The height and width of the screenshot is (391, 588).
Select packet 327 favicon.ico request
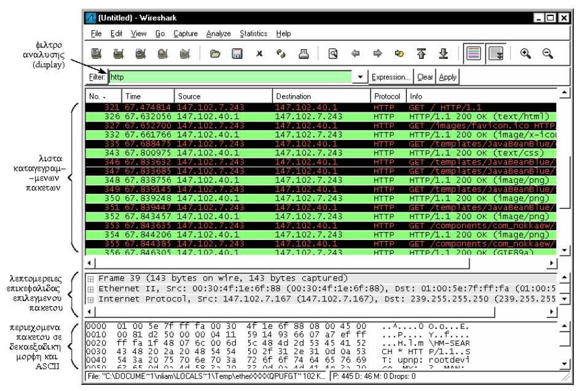pyautogui.click(x=321, y=125)
